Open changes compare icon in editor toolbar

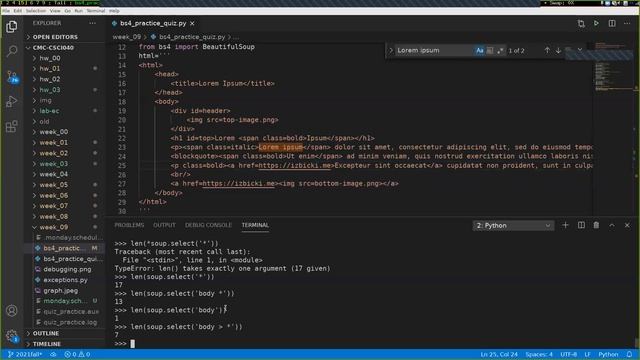pos(581,23)
